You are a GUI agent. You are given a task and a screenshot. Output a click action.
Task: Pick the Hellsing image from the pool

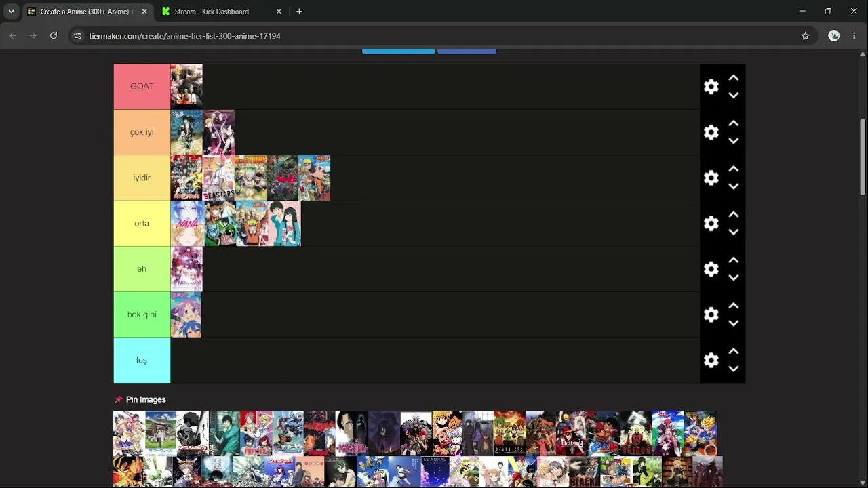coord(572,434)
